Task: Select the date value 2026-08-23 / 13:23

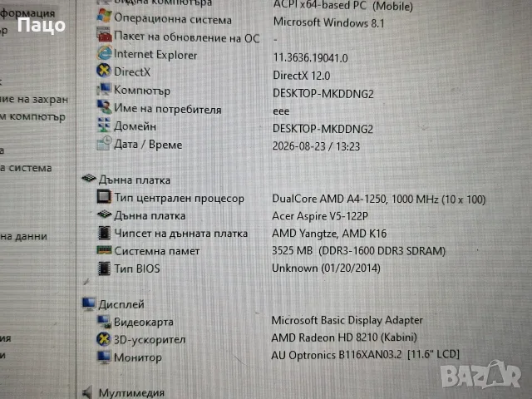Action: (x=316, y=146)
